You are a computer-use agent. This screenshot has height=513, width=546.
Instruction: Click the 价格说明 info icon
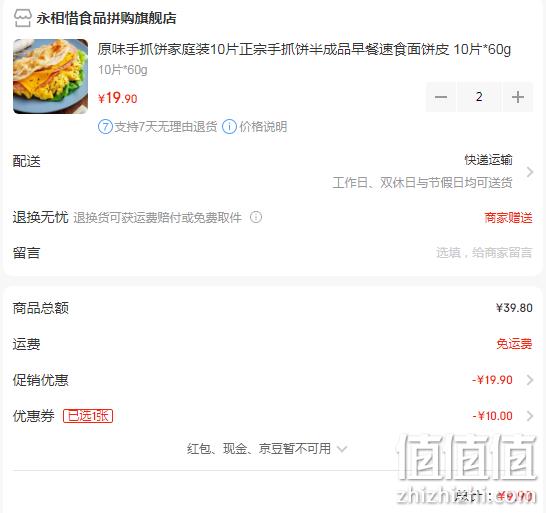(229, 127)
